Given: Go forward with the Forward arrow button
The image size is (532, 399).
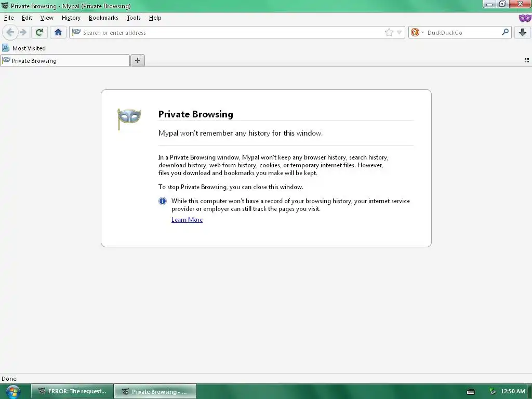Looking at the screenshot, I should pos(23,33).
